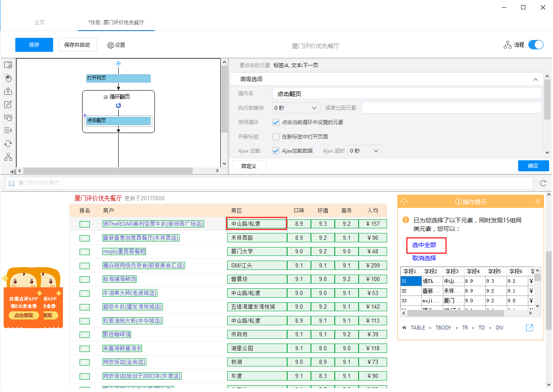Uncheck 点击当前循环中设置的元素 checkbox
The image size is (553, 392).
coord(276,122)
